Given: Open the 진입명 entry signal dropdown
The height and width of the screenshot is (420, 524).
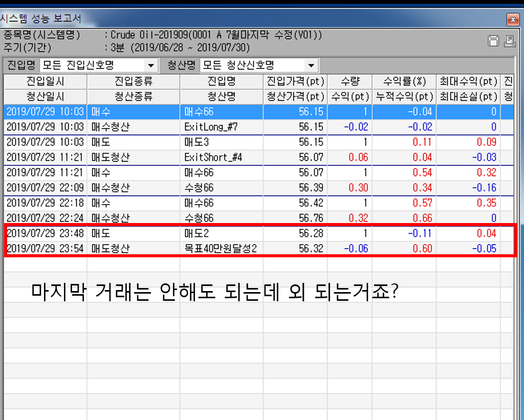Looking at the screenshot, I should [x=150, y=65].
